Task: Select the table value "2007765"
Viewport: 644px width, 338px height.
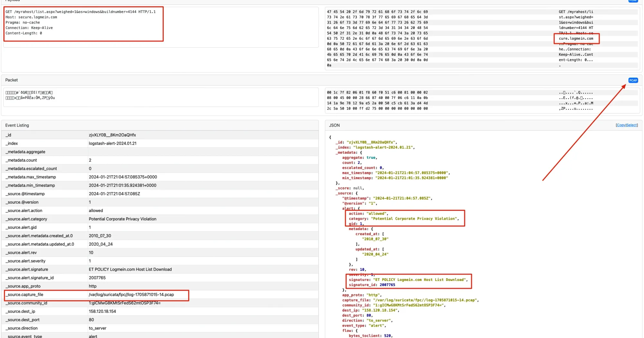Action: [97, 277]
